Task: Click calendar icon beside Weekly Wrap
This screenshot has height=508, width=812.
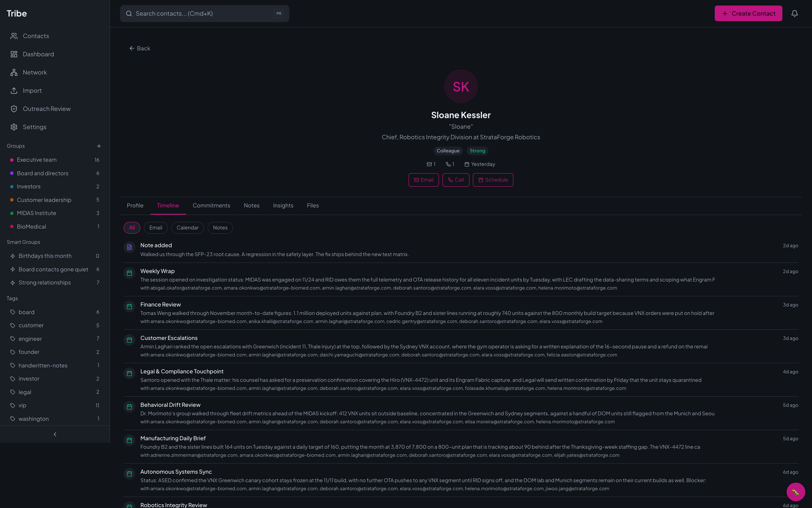Action: [129, 273]
